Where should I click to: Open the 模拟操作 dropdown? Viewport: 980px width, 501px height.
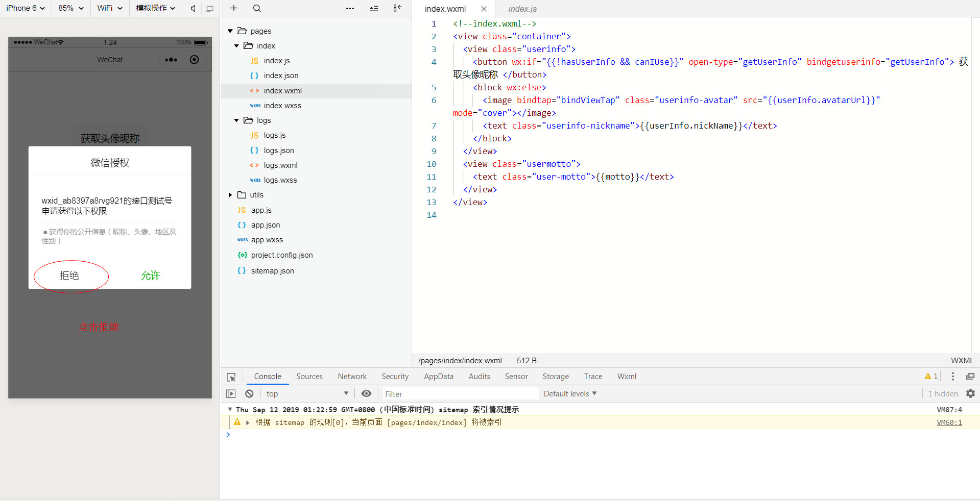[156, 8]
